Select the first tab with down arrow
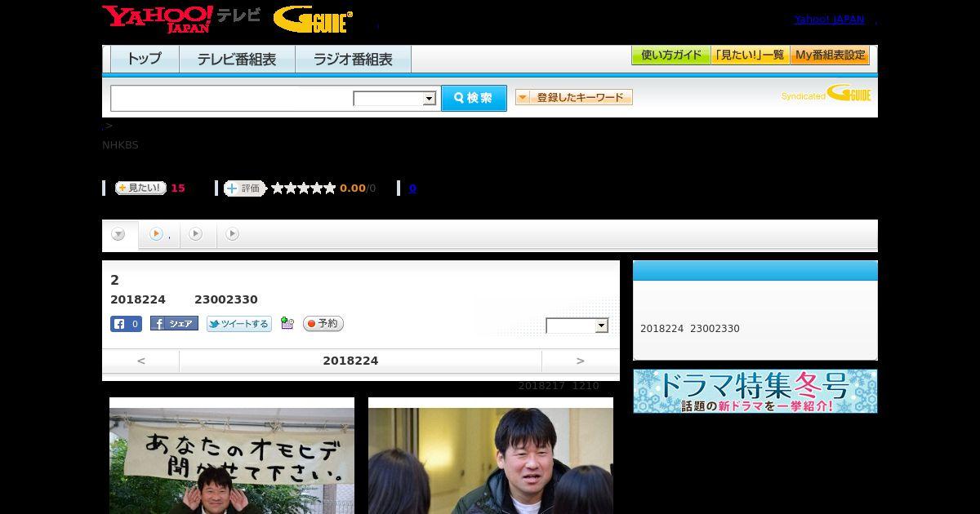The height and width of the screenshot is (514, 980). (x=119, y=235)
